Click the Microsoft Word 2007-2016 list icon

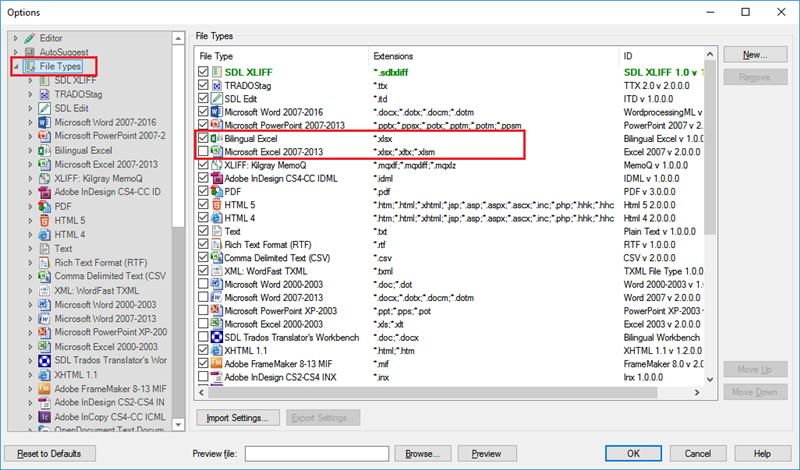click(217, 112)
